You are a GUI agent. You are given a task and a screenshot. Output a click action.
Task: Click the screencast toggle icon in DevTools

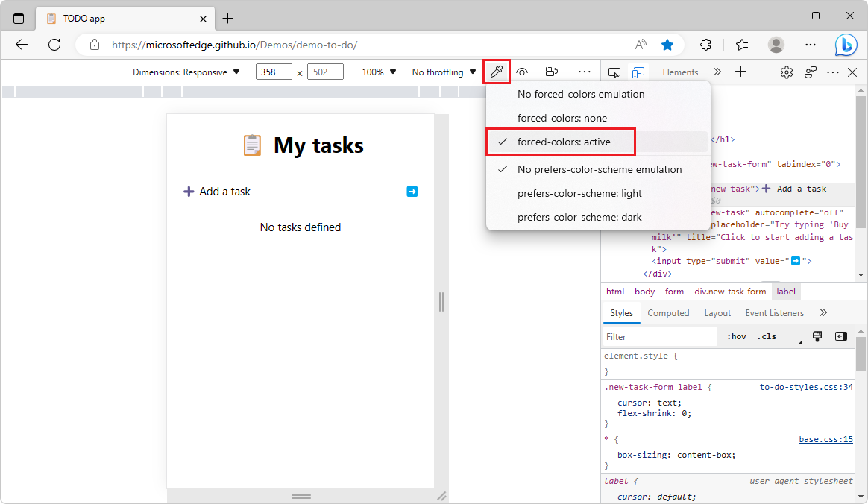point(614,72)
